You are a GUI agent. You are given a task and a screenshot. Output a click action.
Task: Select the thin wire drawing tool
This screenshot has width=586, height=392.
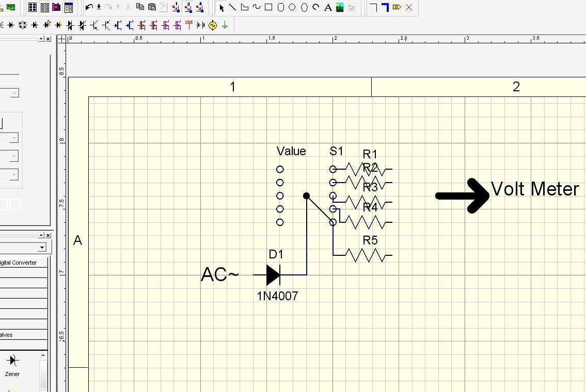pyautogui.click(x=373, y=7)
